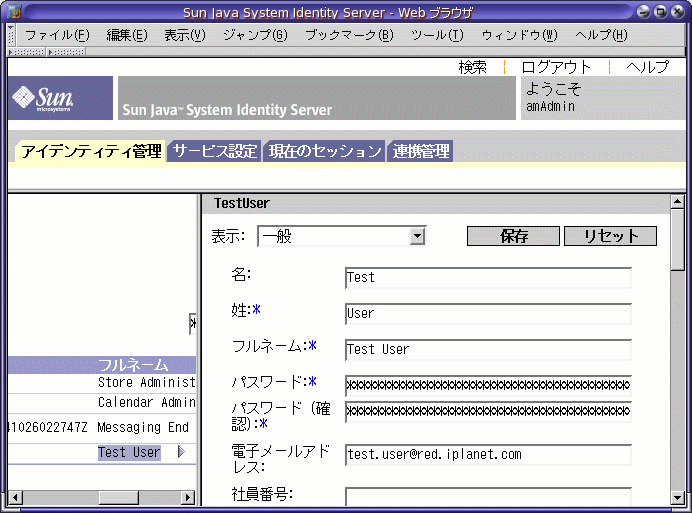Click the left pane horizontal scrollbar thumb
The width and height of the screenshot is (692, 513).
click(118, 498)
